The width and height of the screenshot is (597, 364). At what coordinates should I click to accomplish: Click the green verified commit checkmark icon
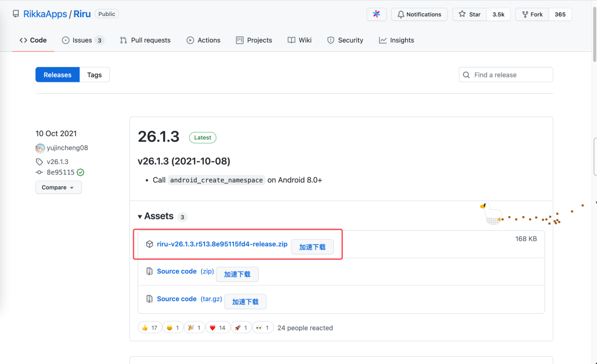pyautogui.click(x=80, y=172)
